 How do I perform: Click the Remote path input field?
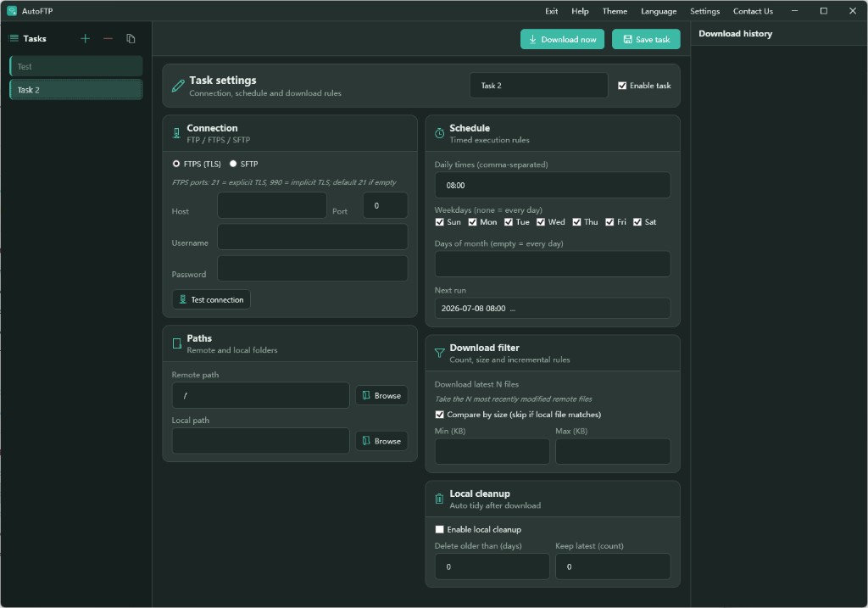point(261,395)
